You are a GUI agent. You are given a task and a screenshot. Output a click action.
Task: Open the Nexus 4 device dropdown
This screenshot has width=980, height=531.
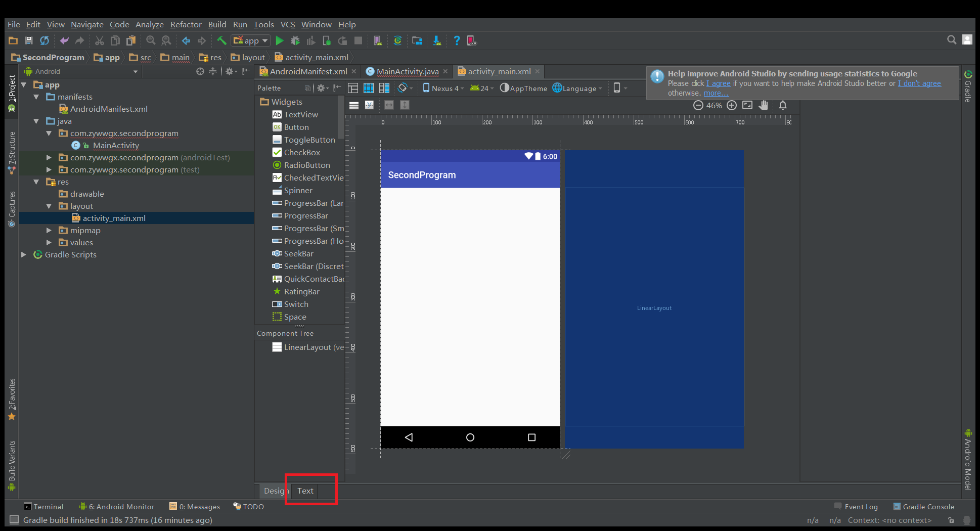[443, 88]
